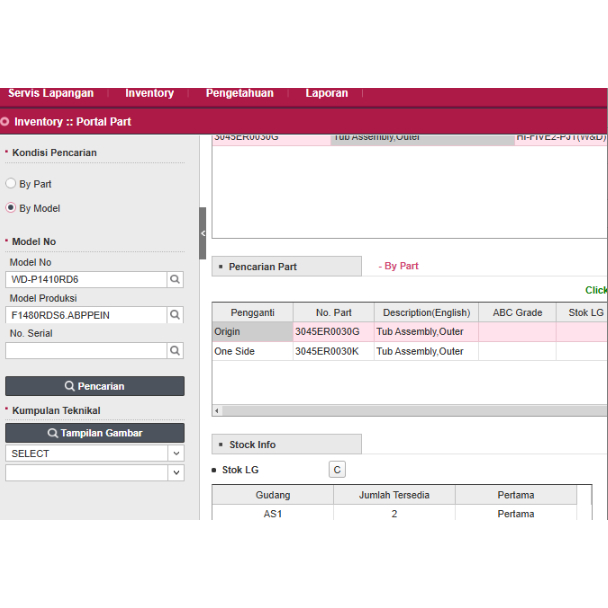Screen dimensions: 608x608
Task: Open the empty dropdown below SELECT
Action: coord(95,473)
